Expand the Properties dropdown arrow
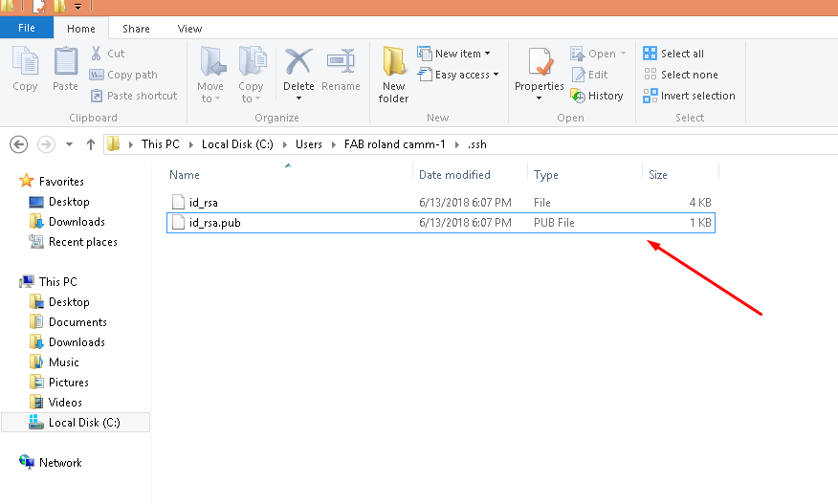This screenshot has height=504, width=838. pyautogui.click(x=539, y=99)
